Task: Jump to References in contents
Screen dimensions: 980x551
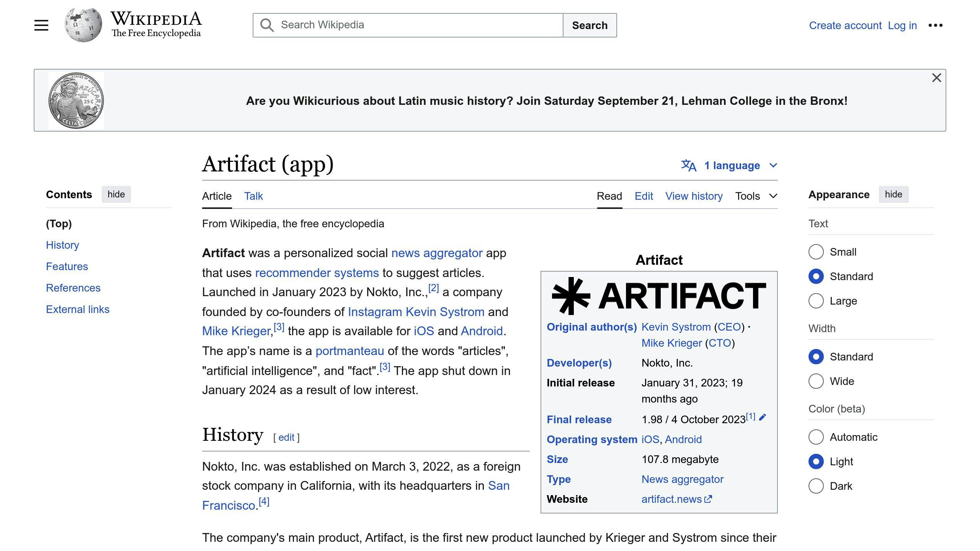Action: click(x=73, y=288)
